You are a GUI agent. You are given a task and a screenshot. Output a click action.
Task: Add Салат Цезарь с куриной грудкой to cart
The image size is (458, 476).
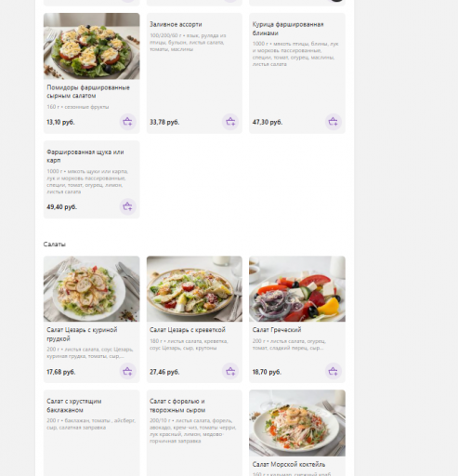127,371
